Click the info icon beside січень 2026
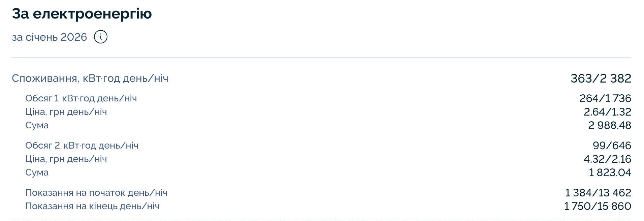Image resolution: width=644 pixels, height=221 pixels. pos(101,37)
